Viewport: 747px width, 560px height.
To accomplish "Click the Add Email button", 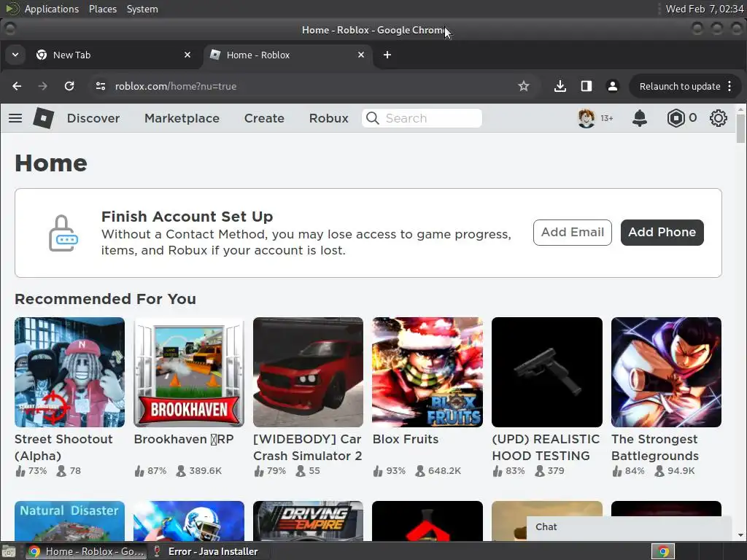I will pos(572,233).
